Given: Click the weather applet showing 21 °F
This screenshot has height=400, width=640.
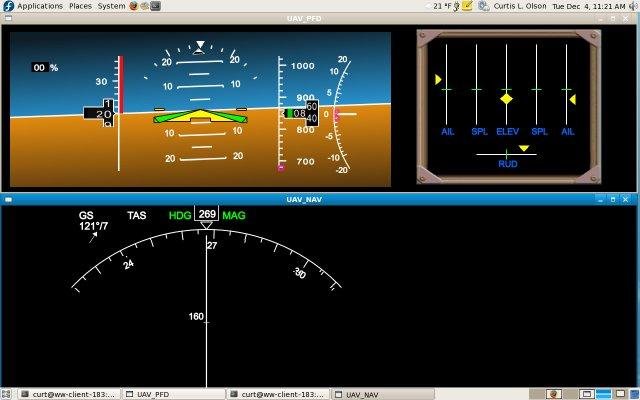Looking at the screenshot, I should pos(446,6).
